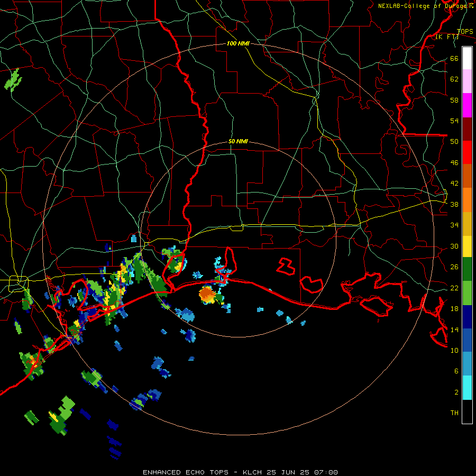The height and width of the screenshot is (476, 476).
Task: Select the dark maroon legend swatch
Action: click(x=467, y=129)
